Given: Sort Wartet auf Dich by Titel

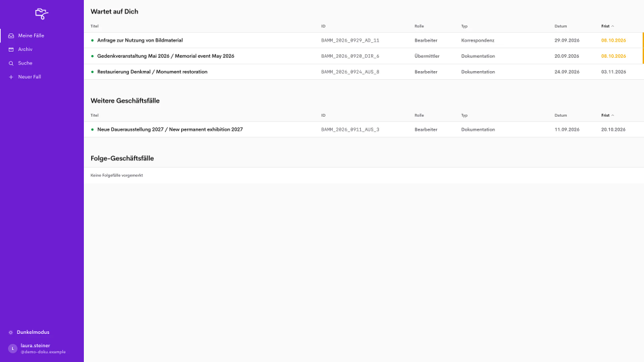Looking at the screenshot, I should [x=95, y=26].
